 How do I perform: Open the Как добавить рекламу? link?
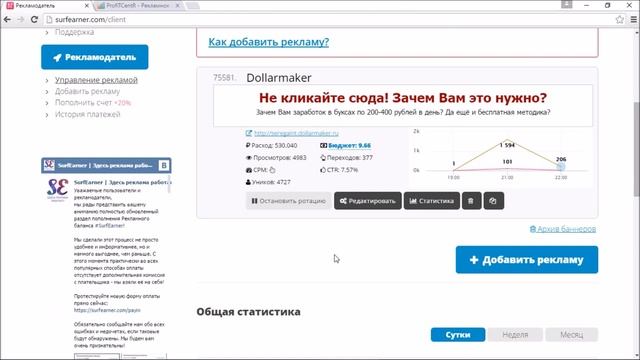point(269,42)
